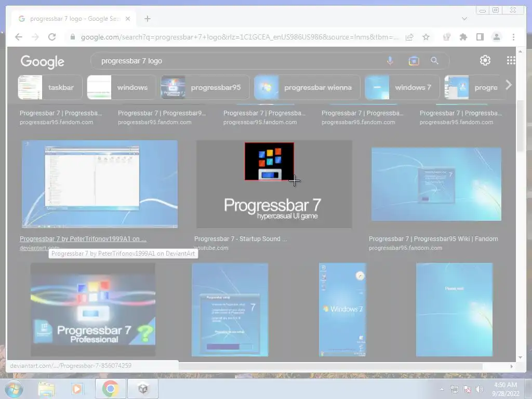This screenshot has height=399, width=532.
Task: Close the progressbar 7 logo tab
Action: (x=128, y=19)
